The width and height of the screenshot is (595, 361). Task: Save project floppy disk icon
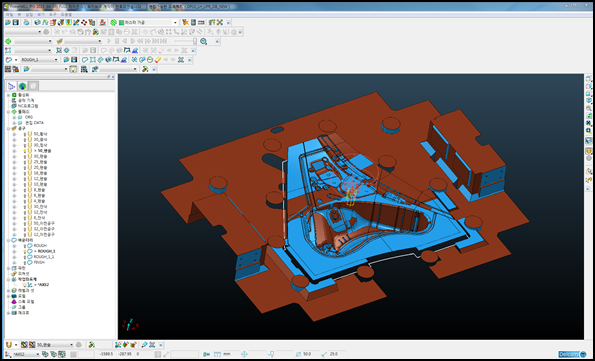16,23
